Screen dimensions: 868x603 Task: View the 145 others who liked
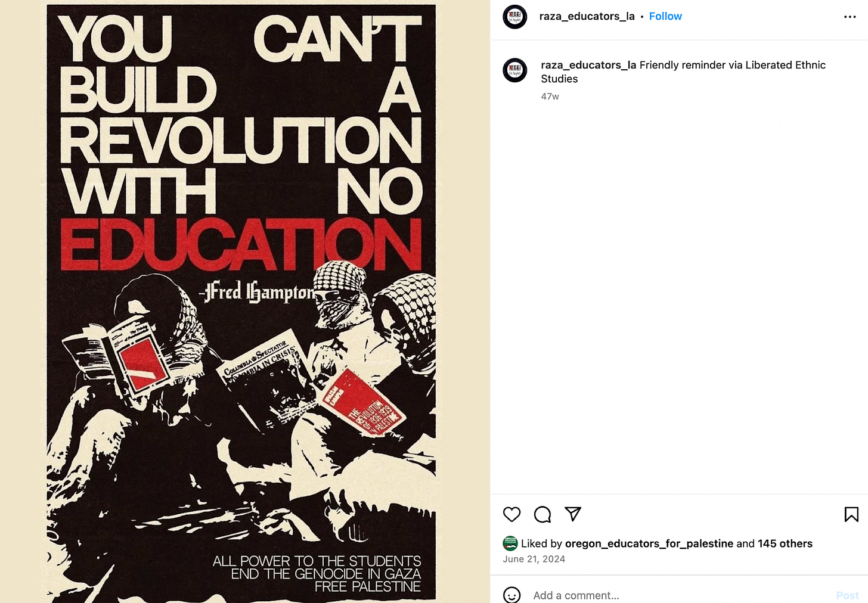pyautogui.click(x=785, y=543)
